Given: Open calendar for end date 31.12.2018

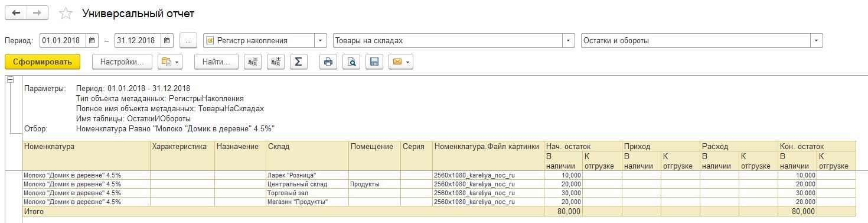Looking at the screenshot, I should 168,41.
